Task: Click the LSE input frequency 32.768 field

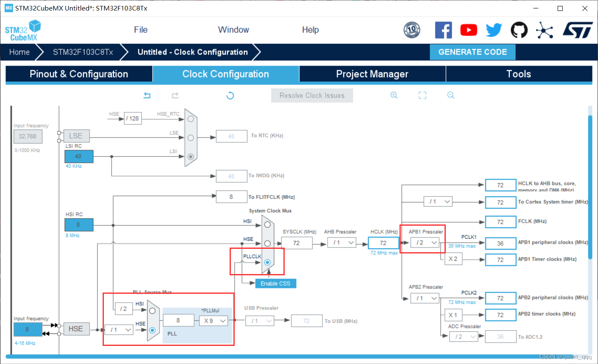Action: click(x=28, y=136)
